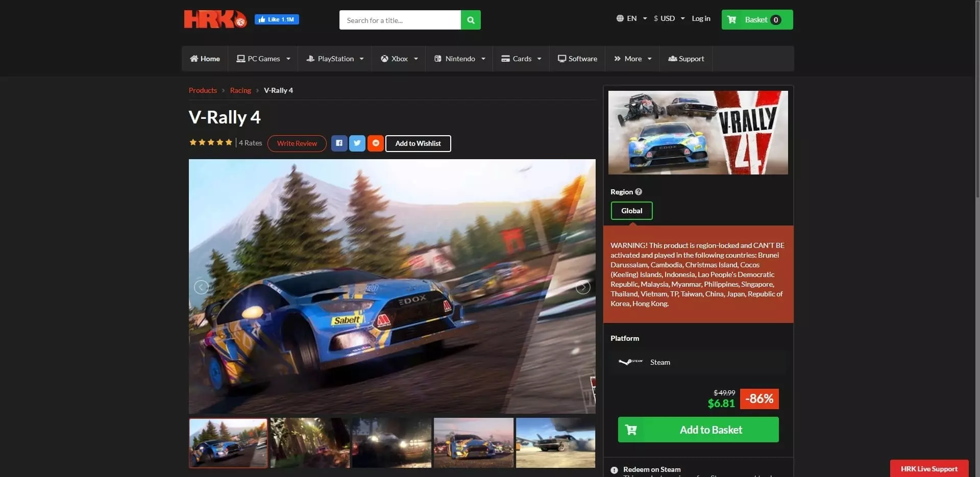This screenshot has height=477, width=980.
Task: Click the Add to Basket button
Action: click(x=698, y=430)
